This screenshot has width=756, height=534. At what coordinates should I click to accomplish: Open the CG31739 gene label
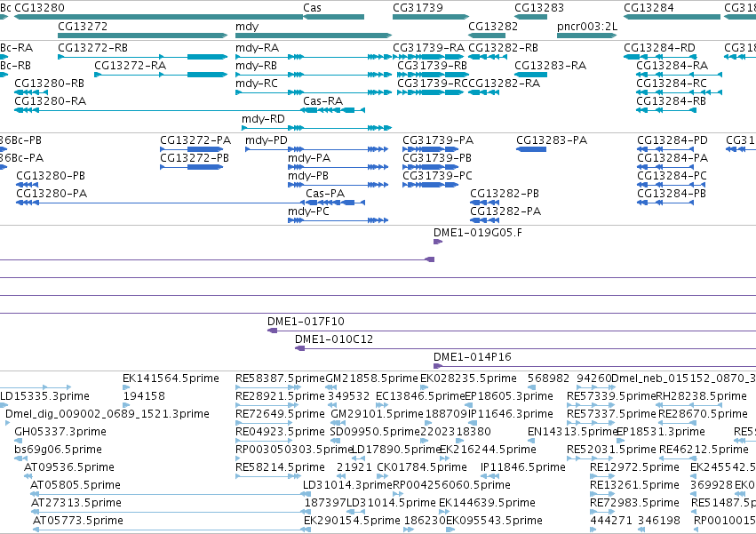[x=418, y=8]
